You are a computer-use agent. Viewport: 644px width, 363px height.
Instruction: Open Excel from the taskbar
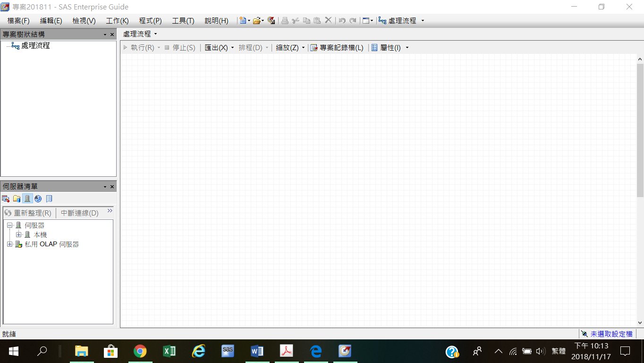pos(169,351)
